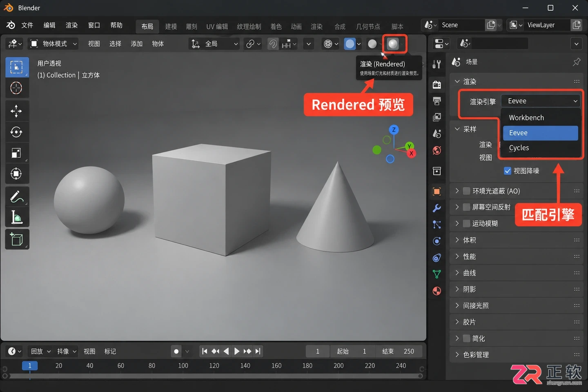Activate the 3D Cursor tool
This screenshot has width=588, height=392.
17,88
